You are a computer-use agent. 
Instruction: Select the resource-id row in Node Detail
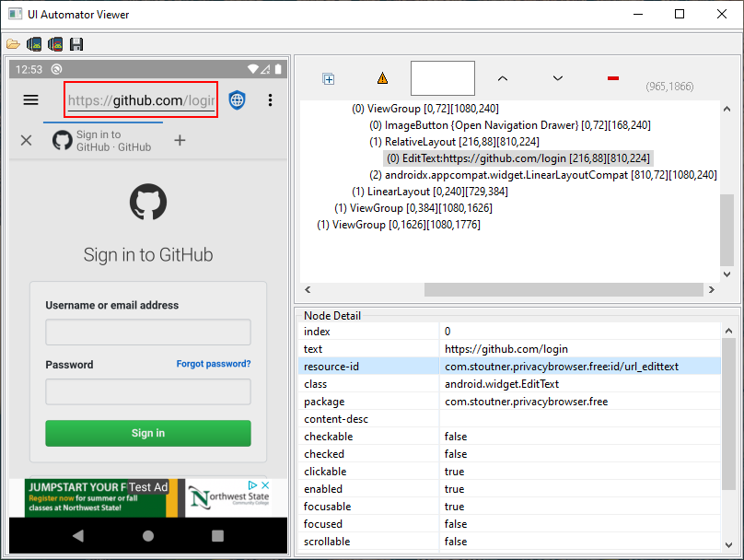[x=509, y=367]
